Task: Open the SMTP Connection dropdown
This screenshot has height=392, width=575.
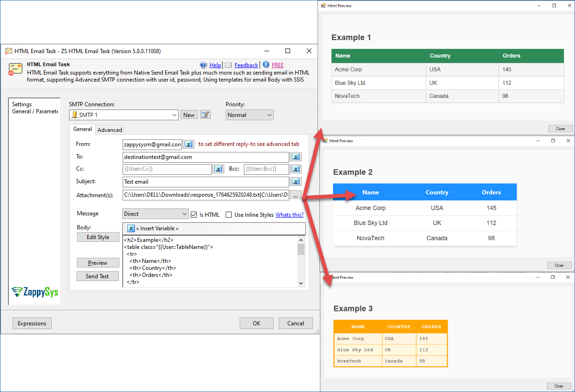Action: click(x=174, y=115)
